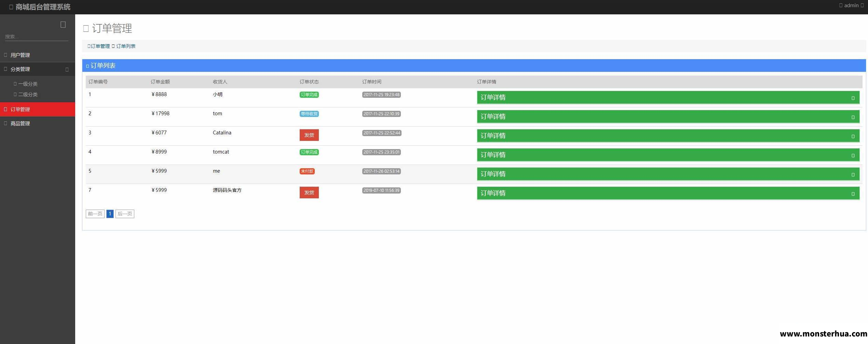Click recipient name 小明
The height and width of the screenshot is (344, 868).
(x=218, y=94)
